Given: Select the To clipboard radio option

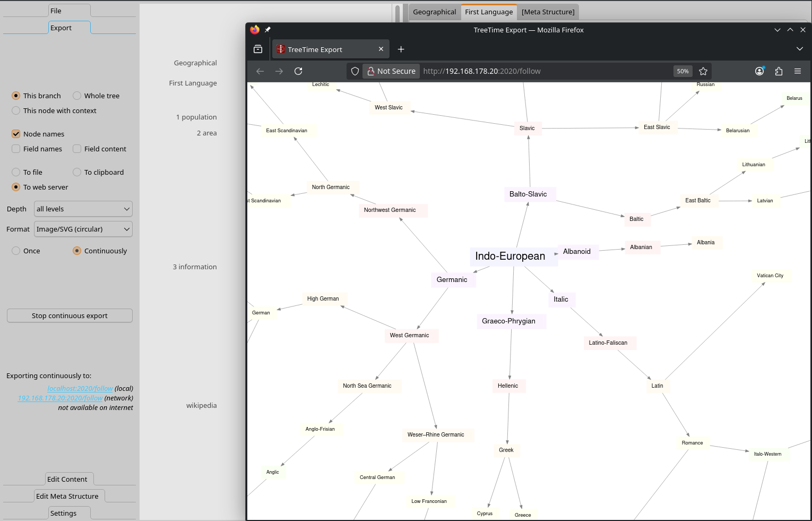Looking at the screenshot, I should (77, 173).
